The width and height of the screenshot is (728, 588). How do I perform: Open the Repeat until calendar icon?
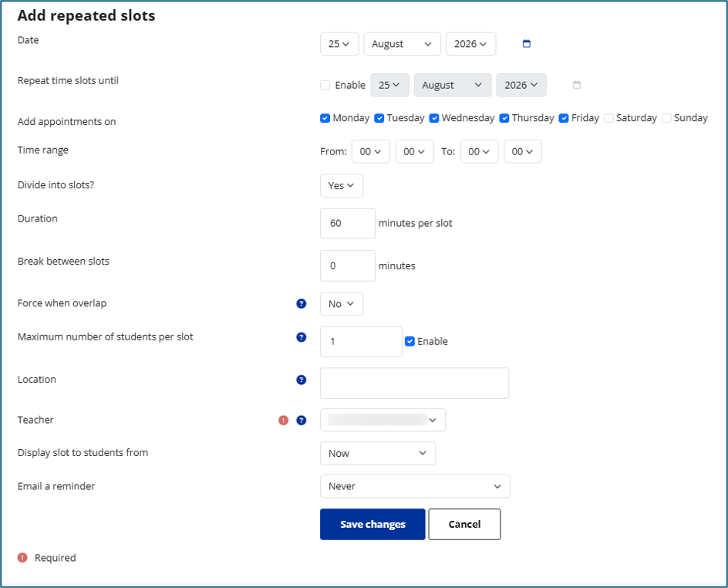click(577, 85)
